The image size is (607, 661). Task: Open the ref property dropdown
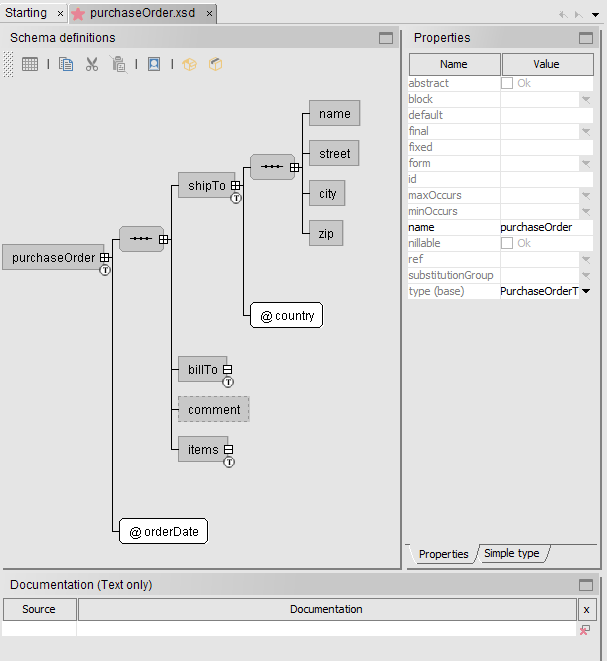point(586,259)
